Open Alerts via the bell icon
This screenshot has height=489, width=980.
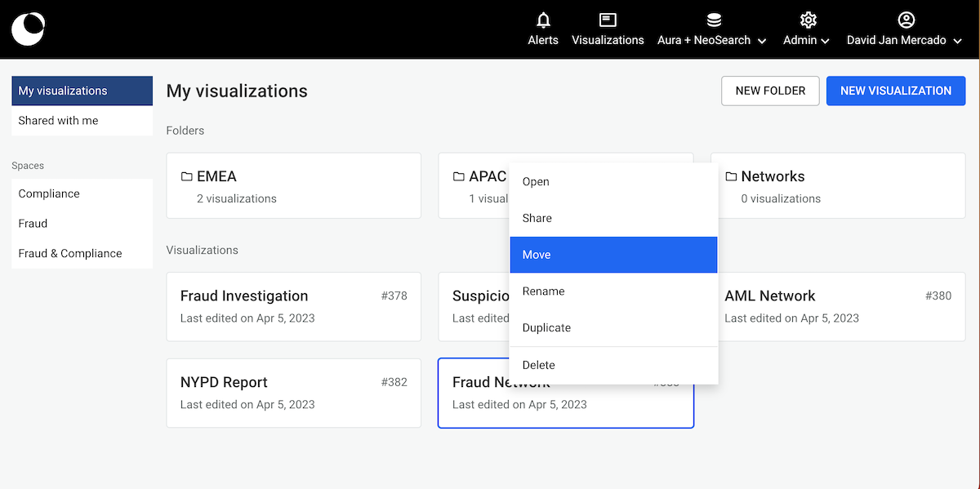point(543,20)
